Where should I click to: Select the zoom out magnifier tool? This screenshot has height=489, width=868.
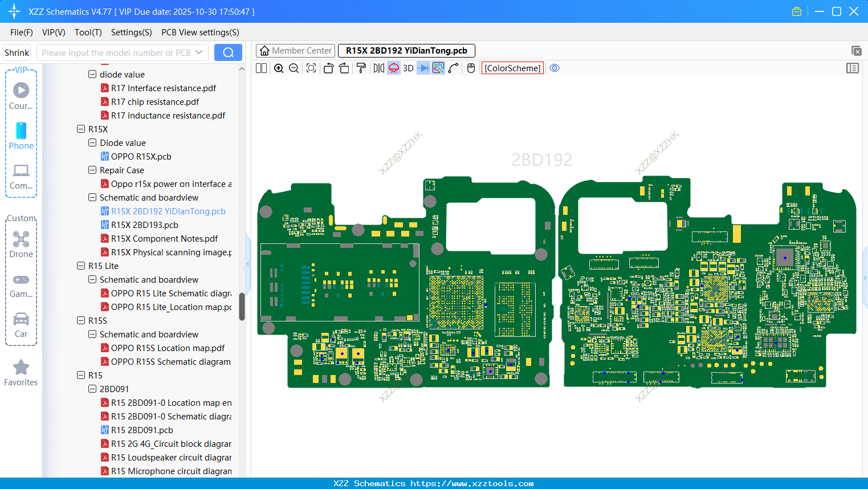click(x=293, y=68)
